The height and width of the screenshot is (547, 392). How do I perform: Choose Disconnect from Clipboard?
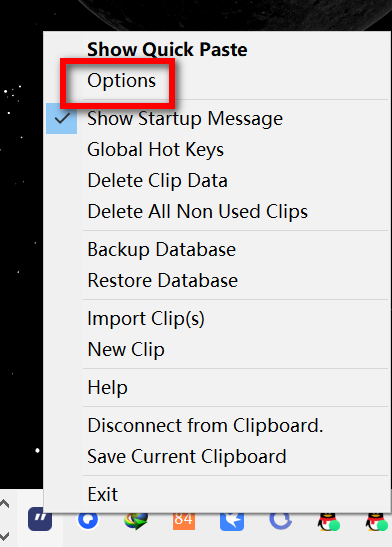[x=205, y=426]
